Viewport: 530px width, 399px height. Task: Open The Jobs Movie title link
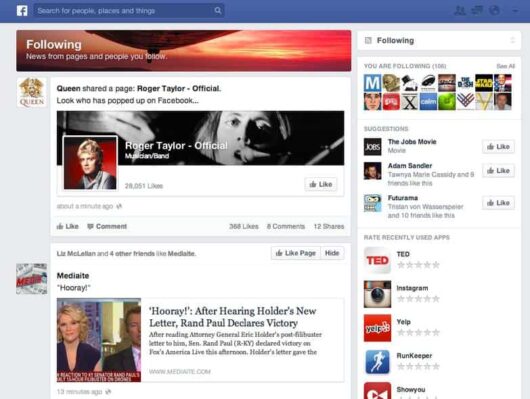412,142
